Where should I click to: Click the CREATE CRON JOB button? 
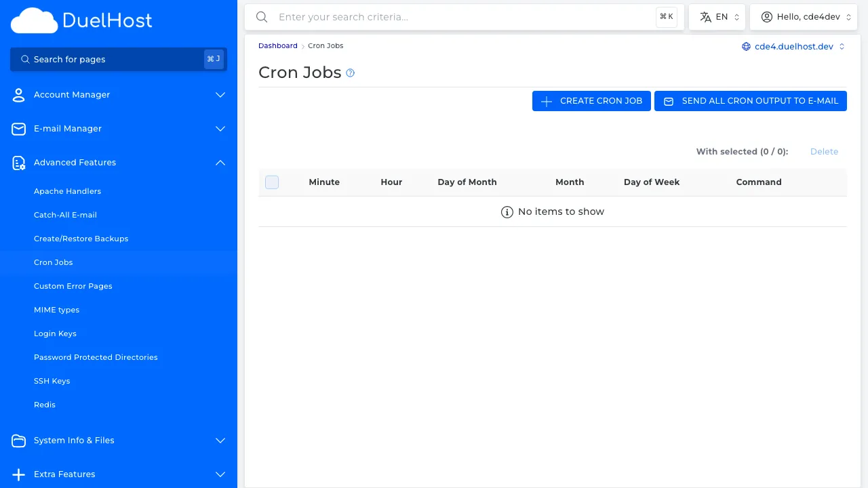pos(591,100)
